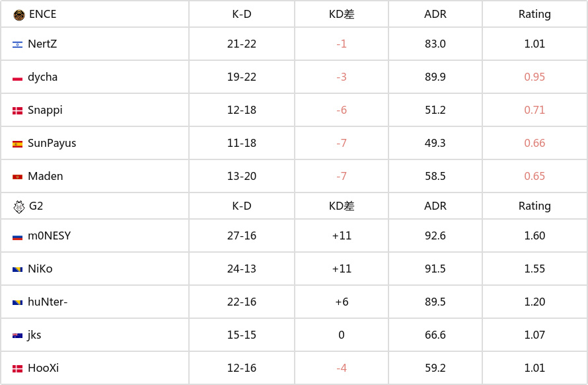This screenshot has width=588, height=385.
Task: Select the Maden player name
Action: 46,176
